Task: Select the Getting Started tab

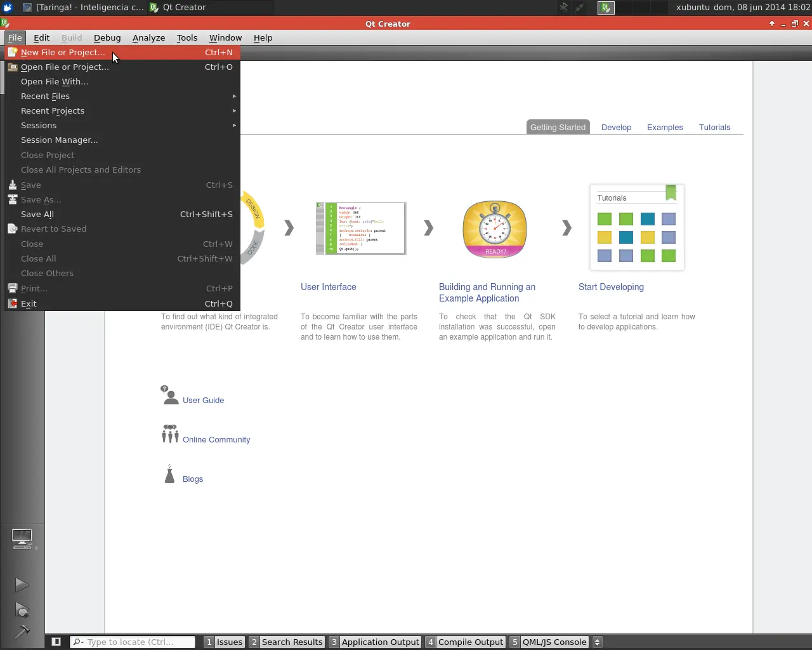Action: point(558,127)
